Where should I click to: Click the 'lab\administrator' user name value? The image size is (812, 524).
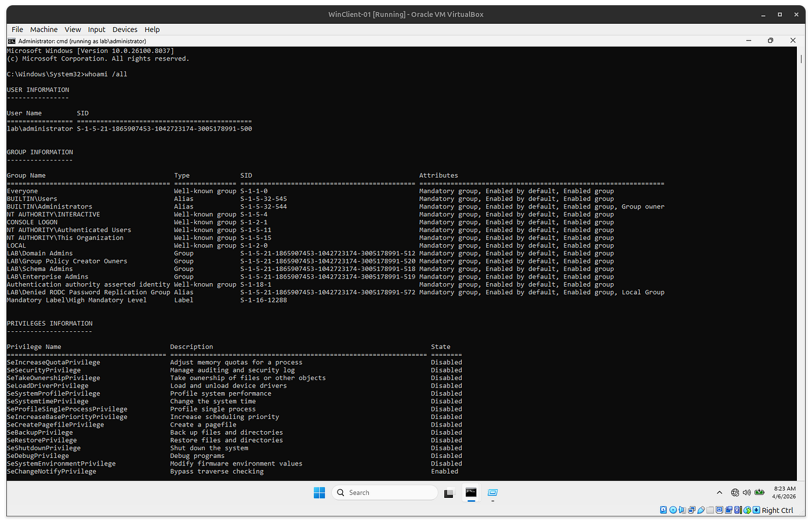(x=40, y=129)
